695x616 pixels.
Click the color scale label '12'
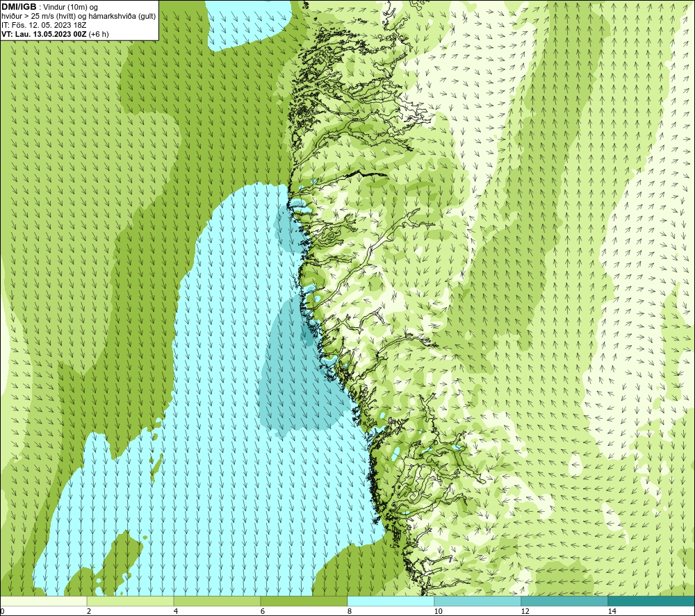(525, 612)
